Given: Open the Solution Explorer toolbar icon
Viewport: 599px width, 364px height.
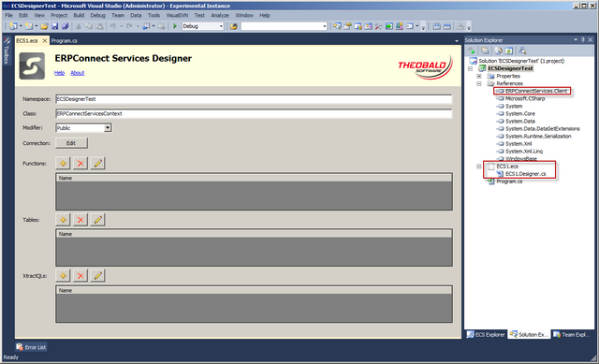Looking at the screenshot, I should coord(337,26).
